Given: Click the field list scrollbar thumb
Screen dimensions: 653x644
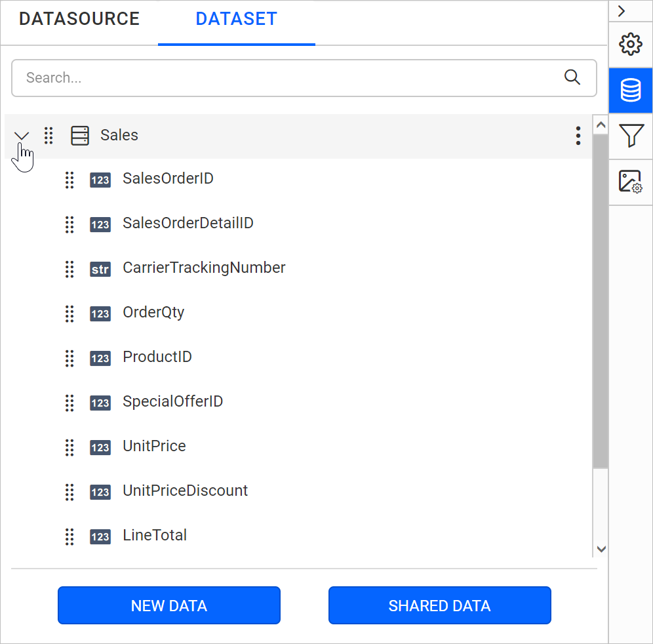Looking at the screenshot, I should click(601, 301).
